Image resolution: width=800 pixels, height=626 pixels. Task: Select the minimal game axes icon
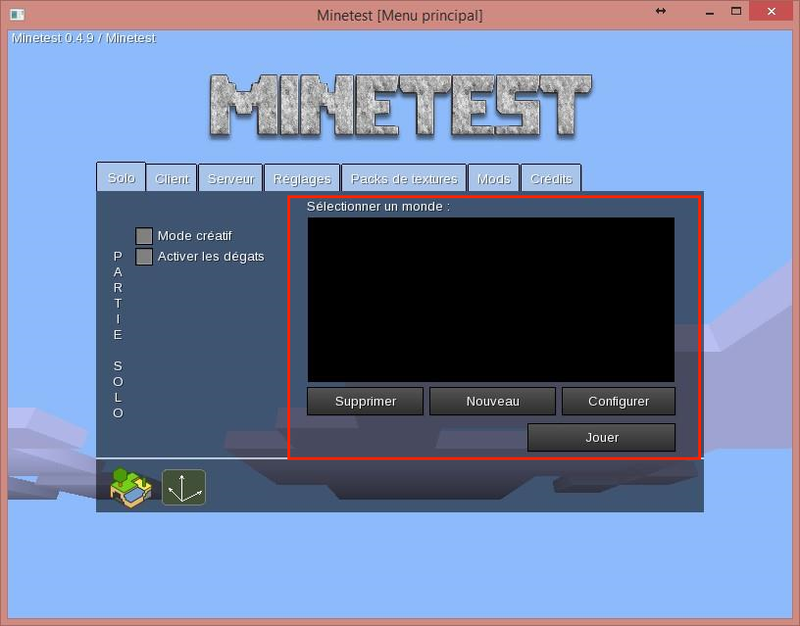184,487
